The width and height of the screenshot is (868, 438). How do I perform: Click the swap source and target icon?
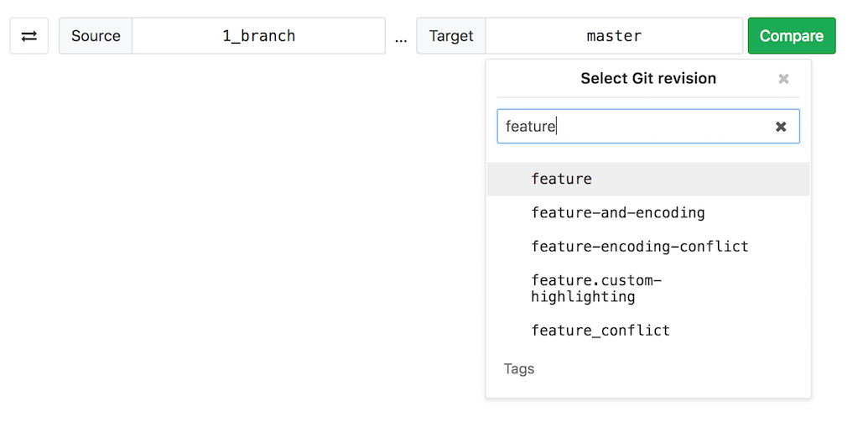[x=29, y=36]
